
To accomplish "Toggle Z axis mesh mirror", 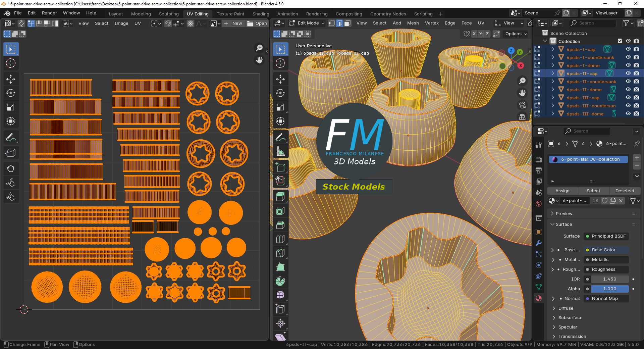I will click(487, 34).
